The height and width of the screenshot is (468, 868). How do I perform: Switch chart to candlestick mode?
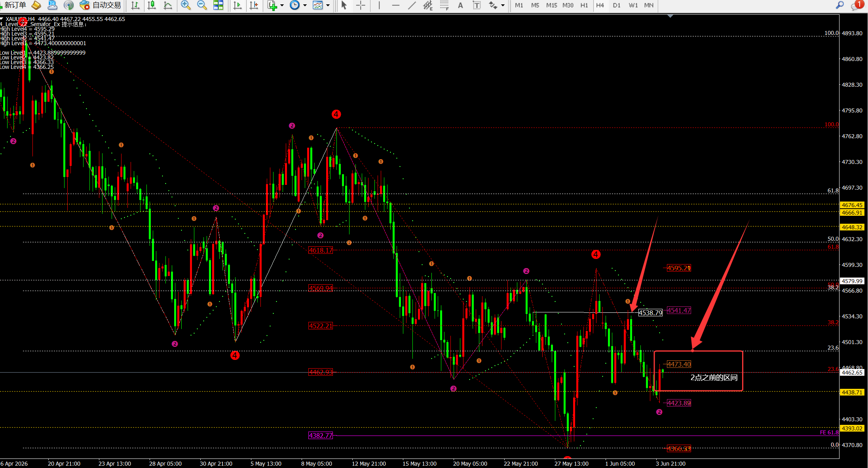(x=152, y=5)
